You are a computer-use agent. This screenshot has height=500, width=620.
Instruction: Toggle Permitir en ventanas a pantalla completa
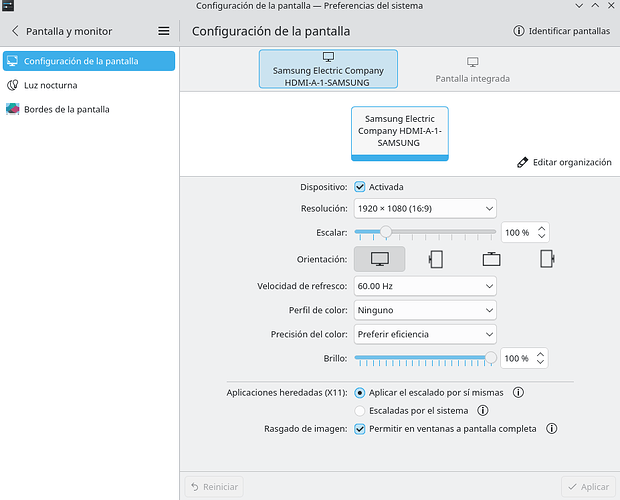click(359, 429)
